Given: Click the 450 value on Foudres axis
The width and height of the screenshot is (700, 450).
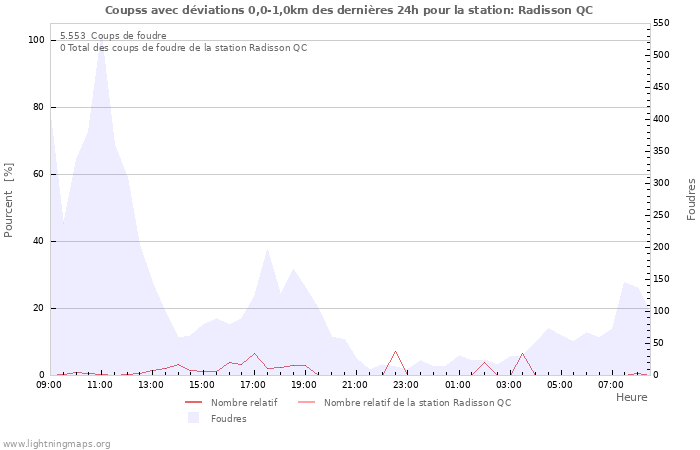Looking at the screenshot, I should pyautogui.click(x=661, y=87).
